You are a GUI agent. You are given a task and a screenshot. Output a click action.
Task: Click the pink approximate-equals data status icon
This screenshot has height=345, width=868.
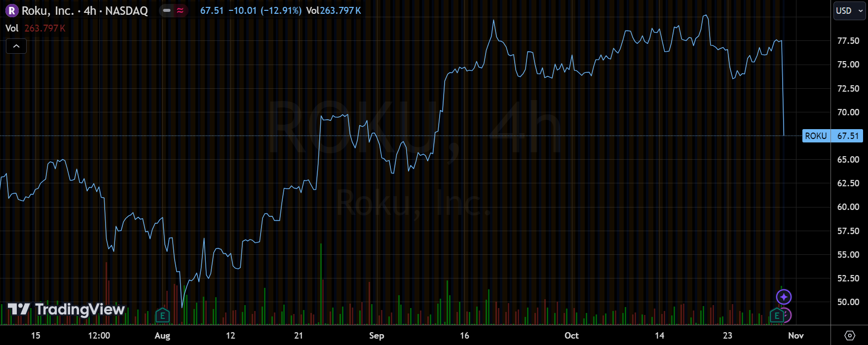click(x=180, y=10)
